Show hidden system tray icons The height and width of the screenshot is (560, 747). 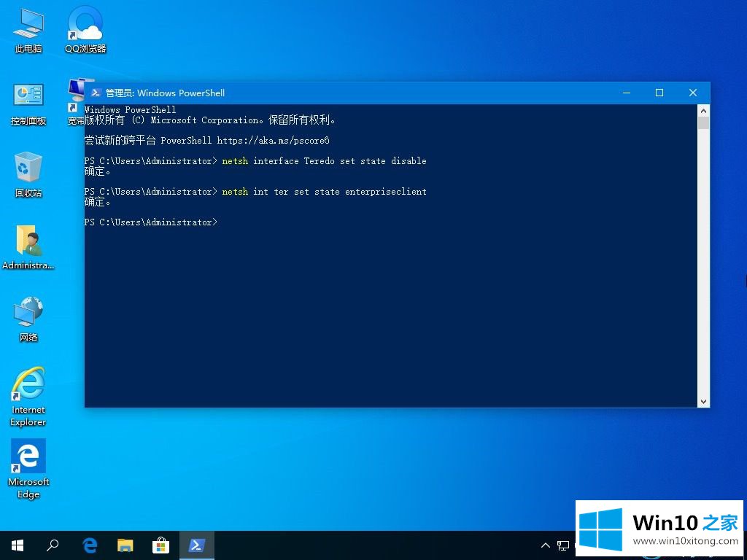(x=546, y=545)
